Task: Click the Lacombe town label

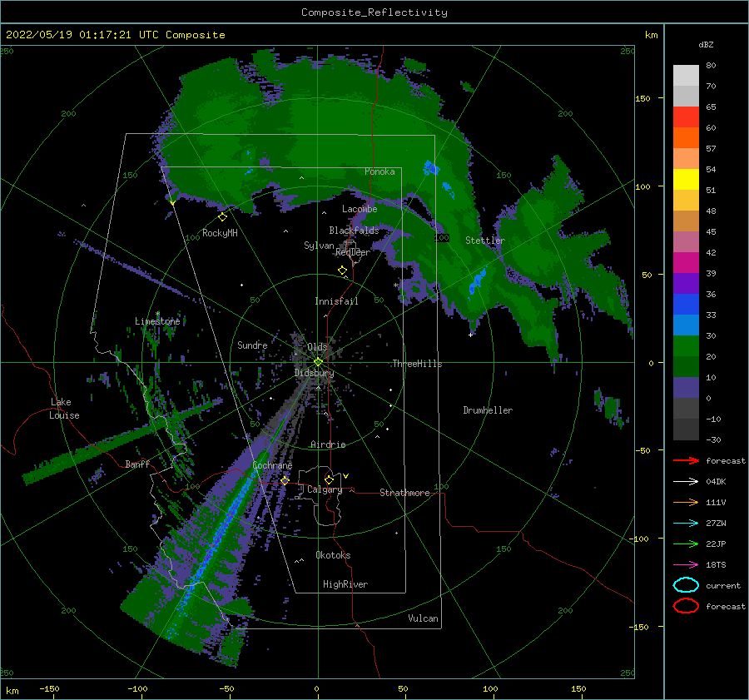Action: [x=360, y=209]
